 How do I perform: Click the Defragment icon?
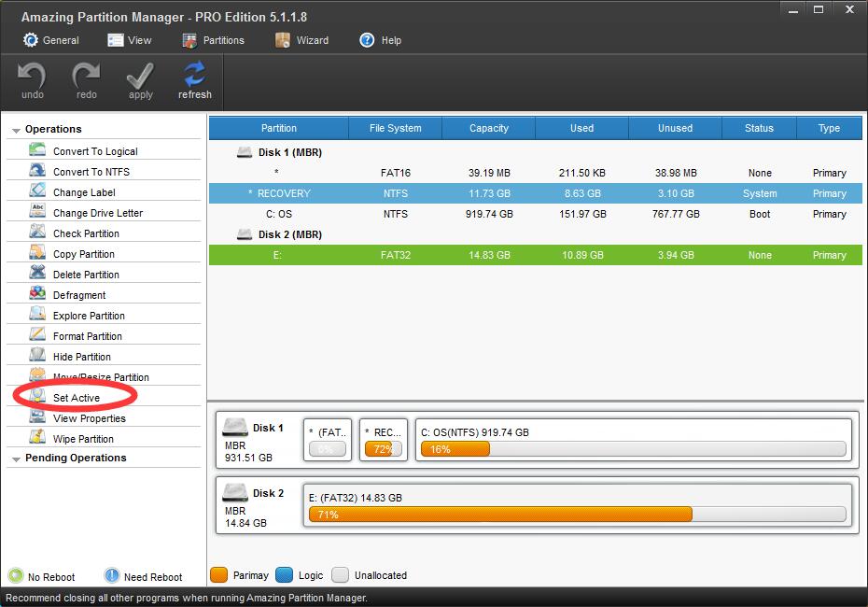click(37, 293)
